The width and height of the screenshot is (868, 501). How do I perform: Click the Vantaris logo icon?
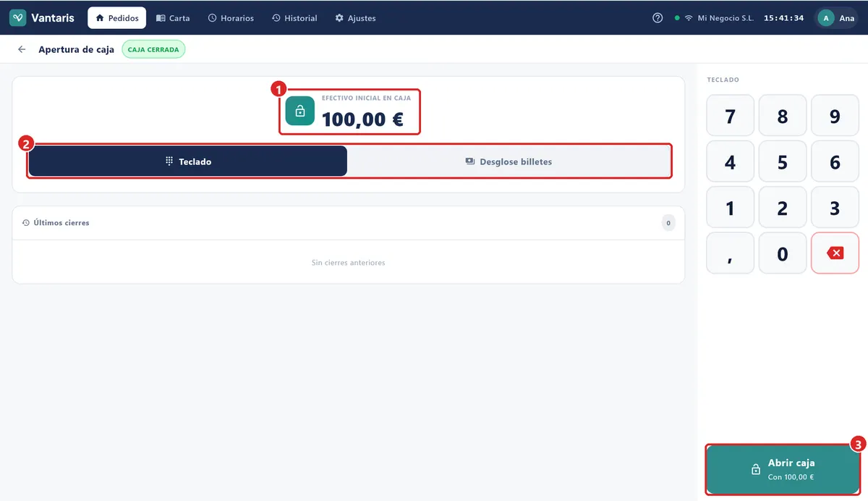click(17, 18)
